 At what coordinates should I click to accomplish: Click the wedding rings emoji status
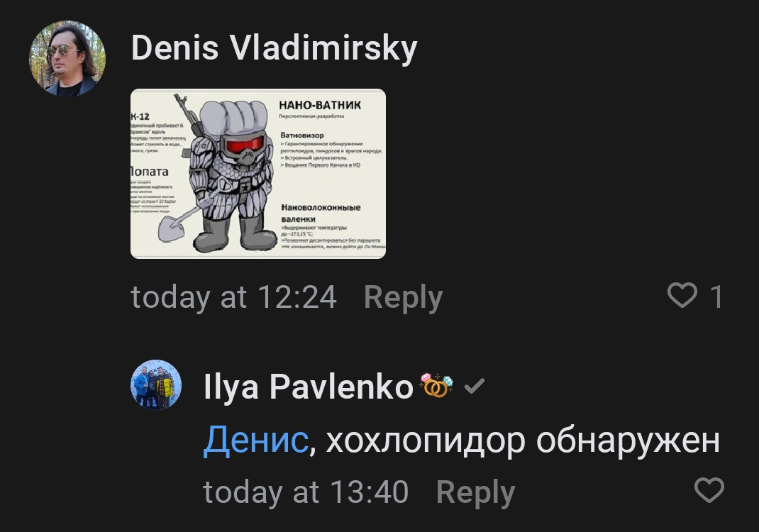(437, 385)
